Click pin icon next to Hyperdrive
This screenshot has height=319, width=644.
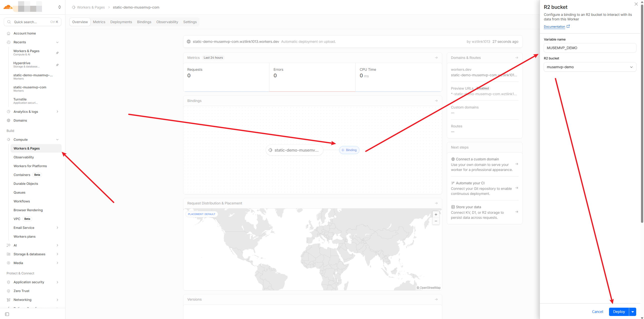[57, 65]
